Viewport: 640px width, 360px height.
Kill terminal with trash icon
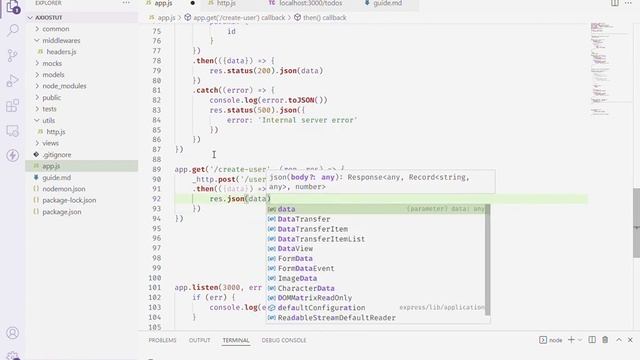point(605,340)
